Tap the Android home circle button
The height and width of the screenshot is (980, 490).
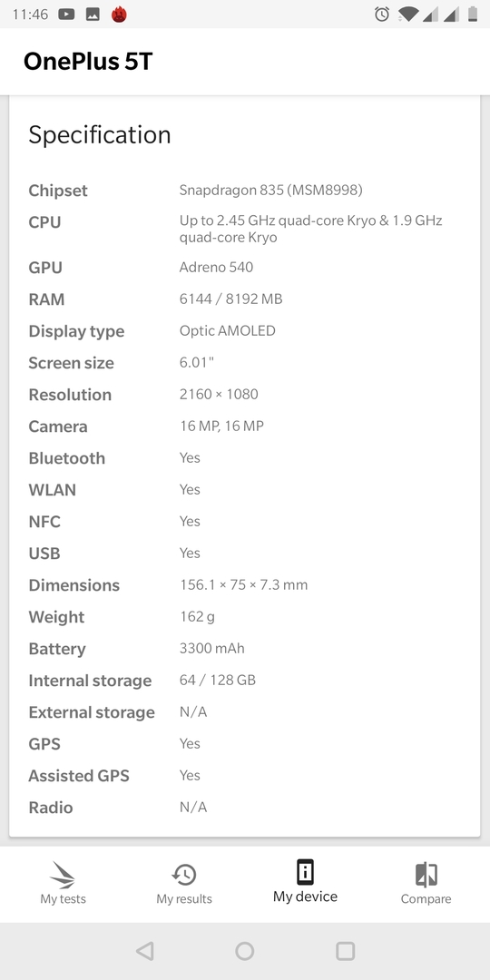[244, 951]
